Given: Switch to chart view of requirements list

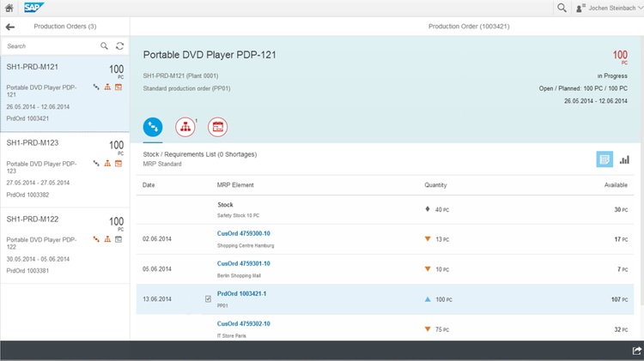Looking at the screenshot, I should pyautogui.click(x=624, y=159).
